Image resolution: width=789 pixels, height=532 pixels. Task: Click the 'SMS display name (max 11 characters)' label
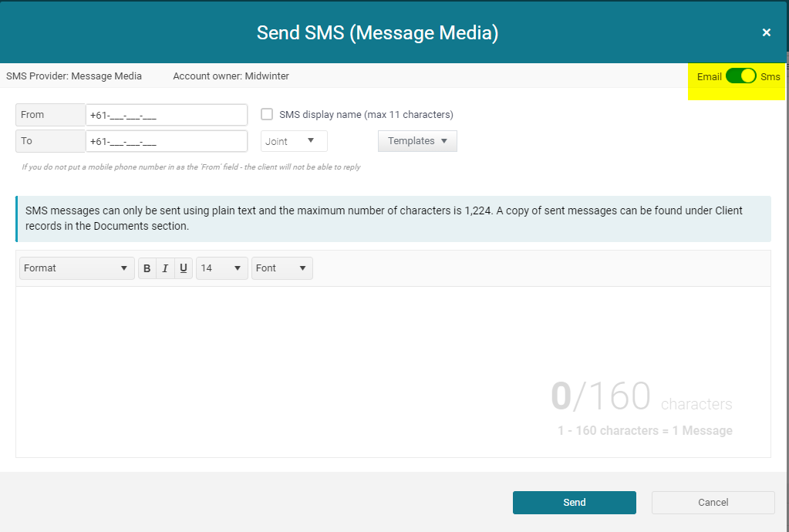click(366, 115)
